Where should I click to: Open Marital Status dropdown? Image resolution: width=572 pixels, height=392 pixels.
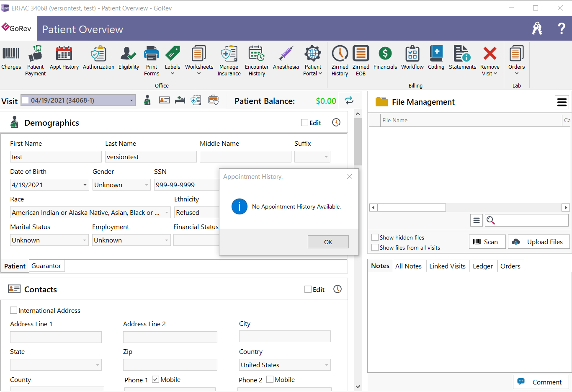tap(85, 240)
